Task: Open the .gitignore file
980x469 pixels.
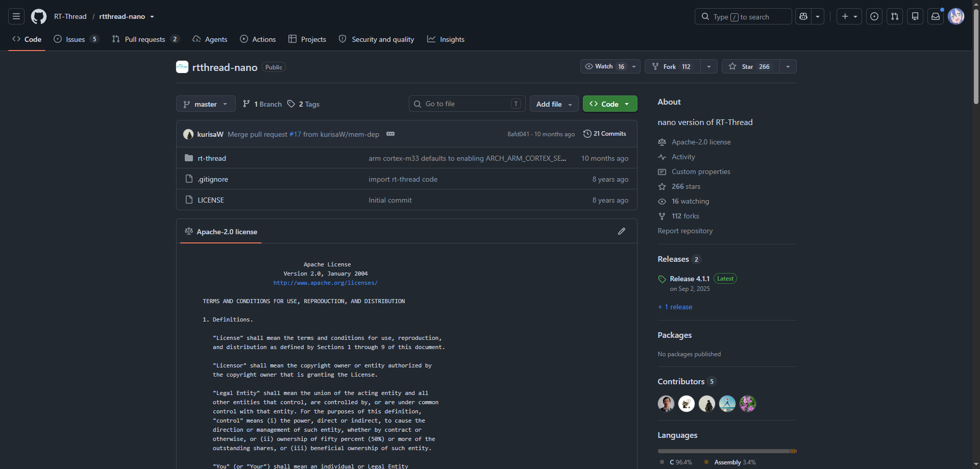Action: point(213,179)
